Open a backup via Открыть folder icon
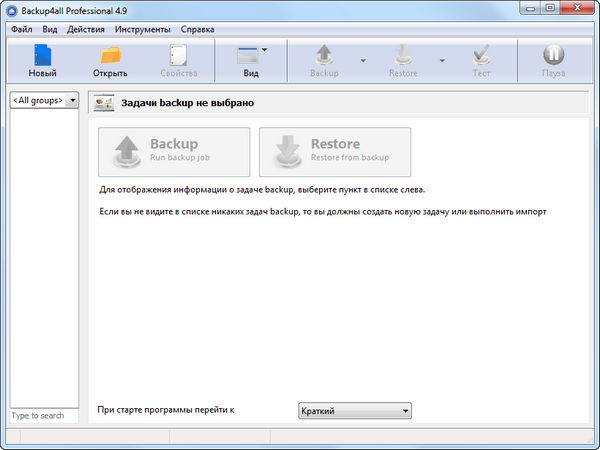 (110, 55)
